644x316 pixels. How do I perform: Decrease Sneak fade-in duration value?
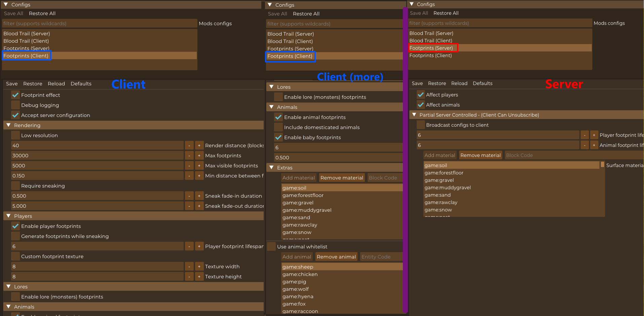(x=189, y=196)
